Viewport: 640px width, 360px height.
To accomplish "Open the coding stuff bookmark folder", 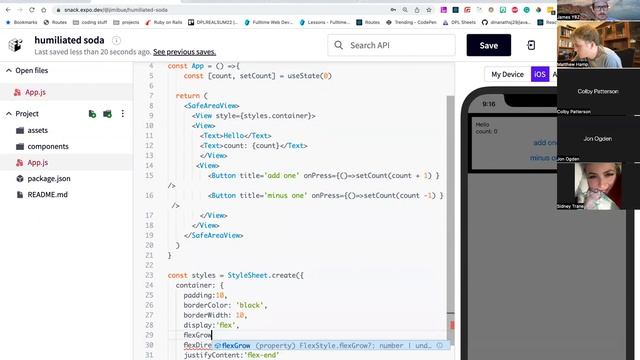I will (x=90, y=22).
